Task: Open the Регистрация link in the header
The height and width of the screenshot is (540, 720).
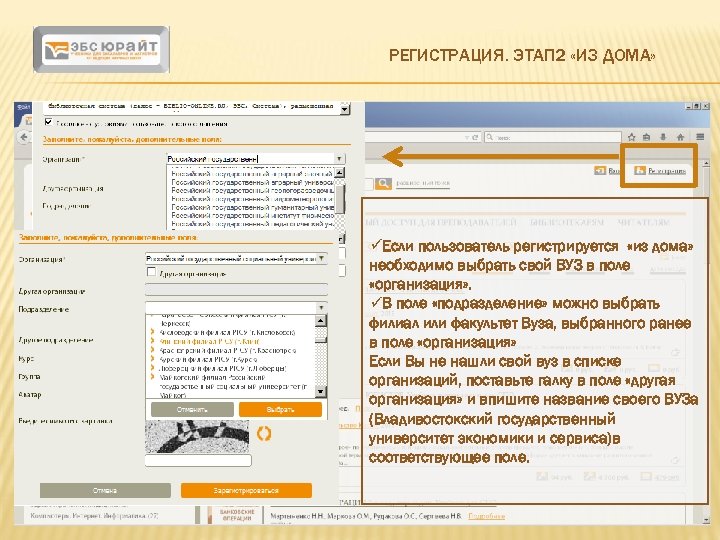Action: click(667, 171)
